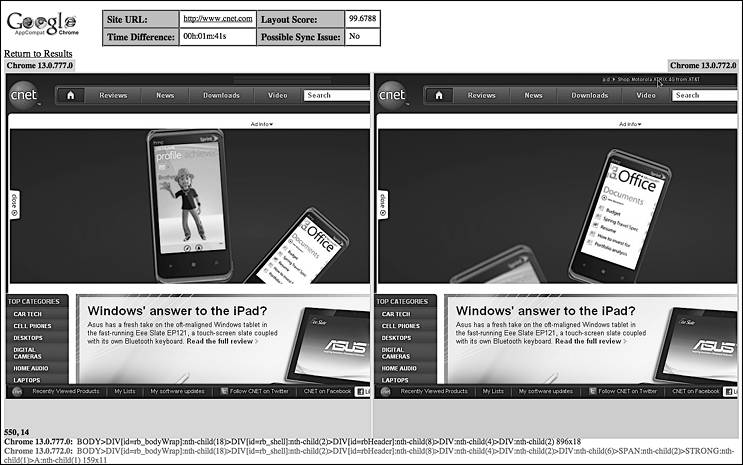This screenshot has width=743, height=465.
Task: Open My software updates in left screenshot
Action: click(x=177, y=391)
